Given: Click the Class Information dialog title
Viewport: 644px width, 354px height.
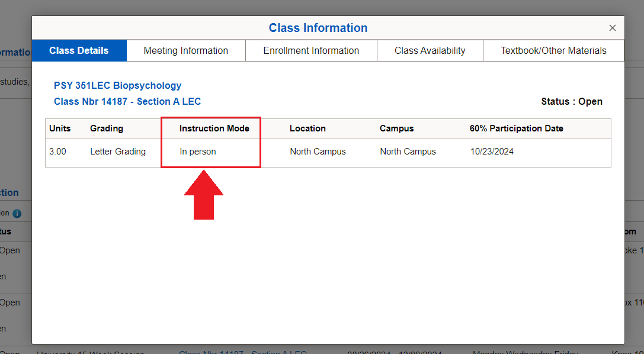Looking at the screenshot, I should (x=318, y=27).
